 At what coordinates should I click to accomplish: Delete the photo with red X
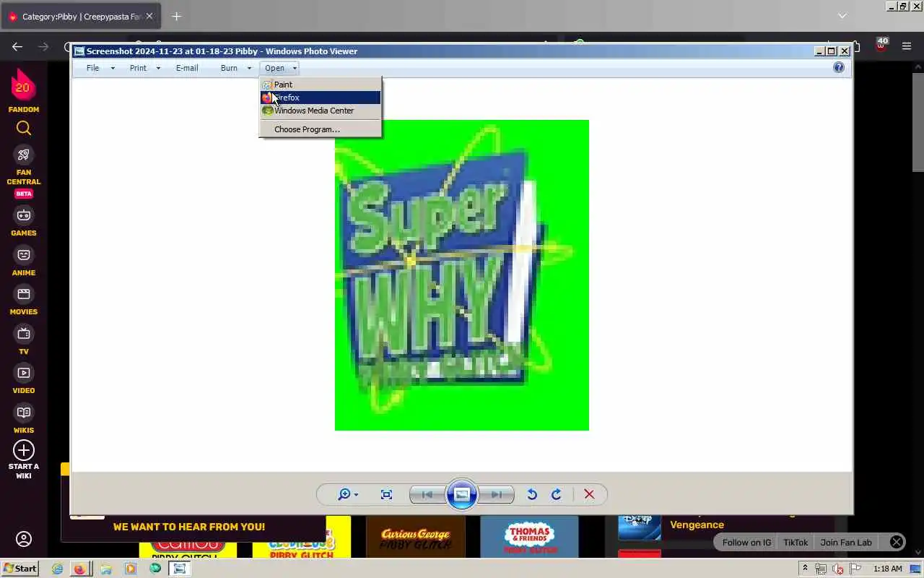589,494
